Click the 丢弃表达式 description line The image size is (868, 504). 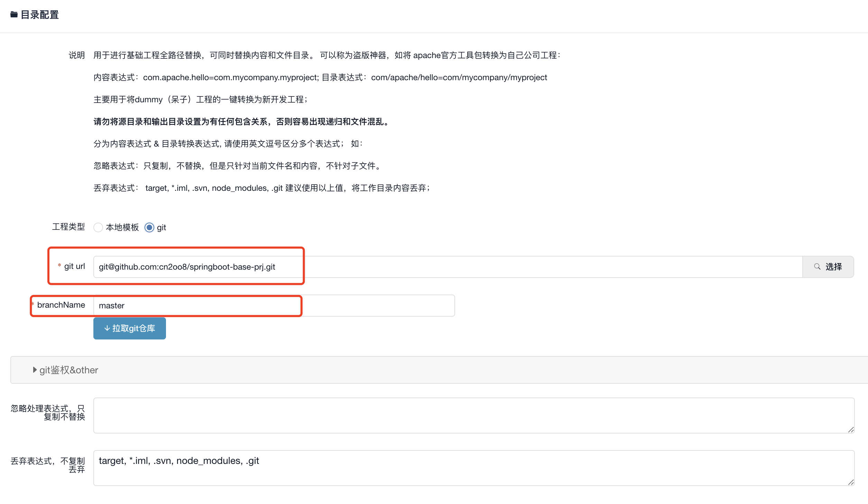point(262,188)
